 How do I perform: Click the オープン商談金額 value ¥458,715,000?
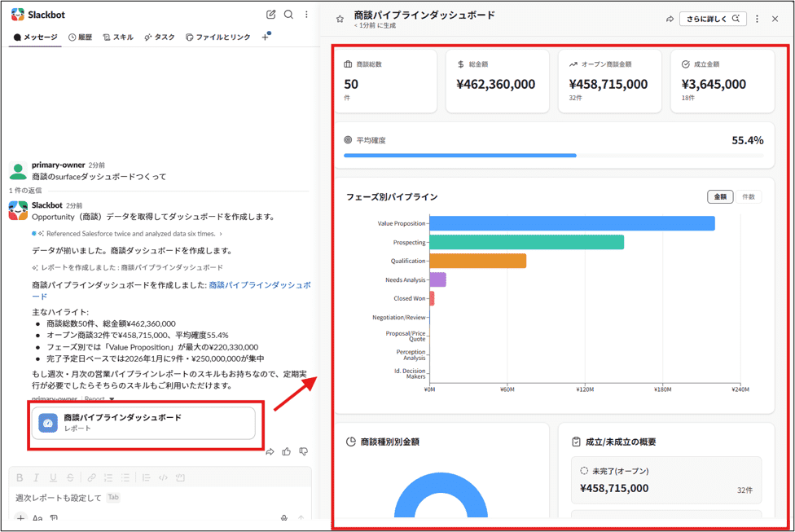(x=608, y=84)
